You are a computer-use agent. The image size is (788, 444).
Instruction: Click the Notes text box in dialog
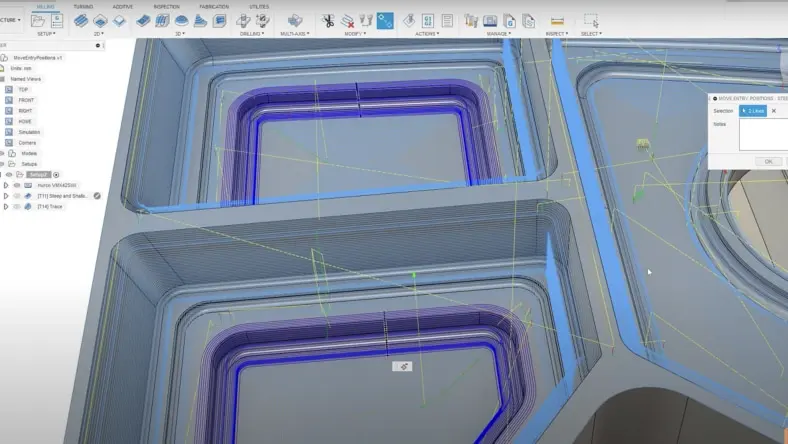(x=763, y=135)
